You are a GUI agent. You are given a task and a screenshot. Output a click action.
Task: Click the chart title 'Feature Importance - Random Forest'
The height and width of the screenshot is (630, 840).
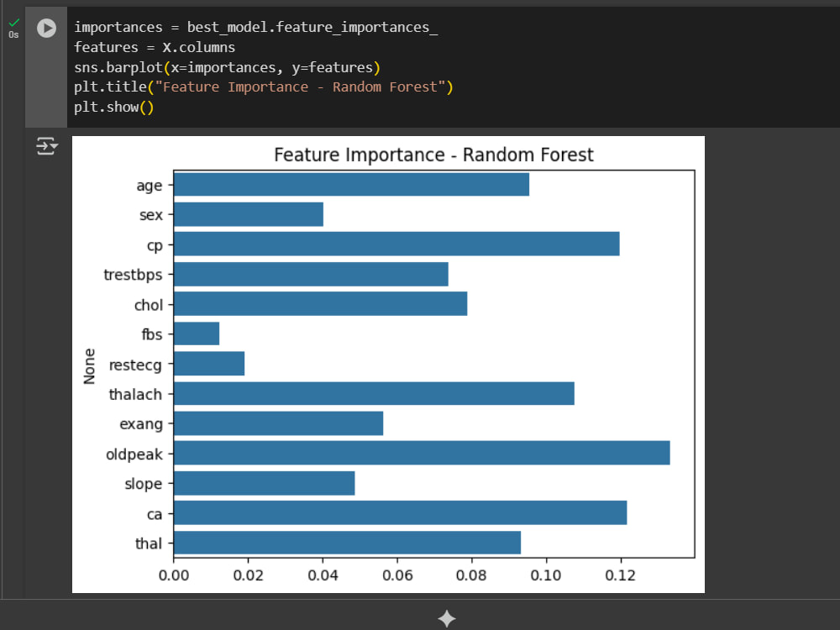point(433,155)
